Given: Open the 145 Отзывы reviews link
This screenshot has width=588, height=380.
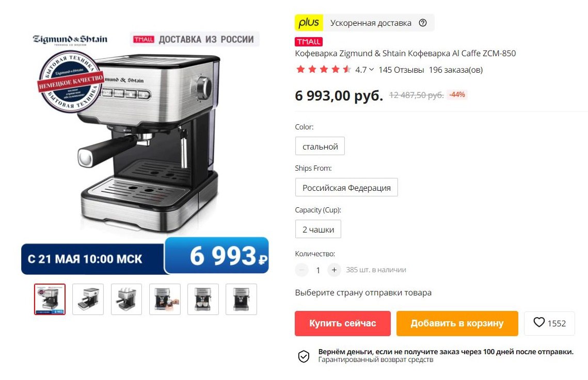Looking at the screenshot, I should click(x=401, y=70).
